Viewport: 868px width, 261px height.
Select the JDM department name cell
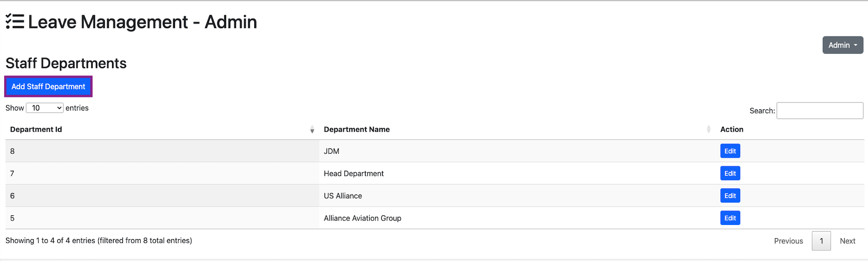[x=332, y=151]
